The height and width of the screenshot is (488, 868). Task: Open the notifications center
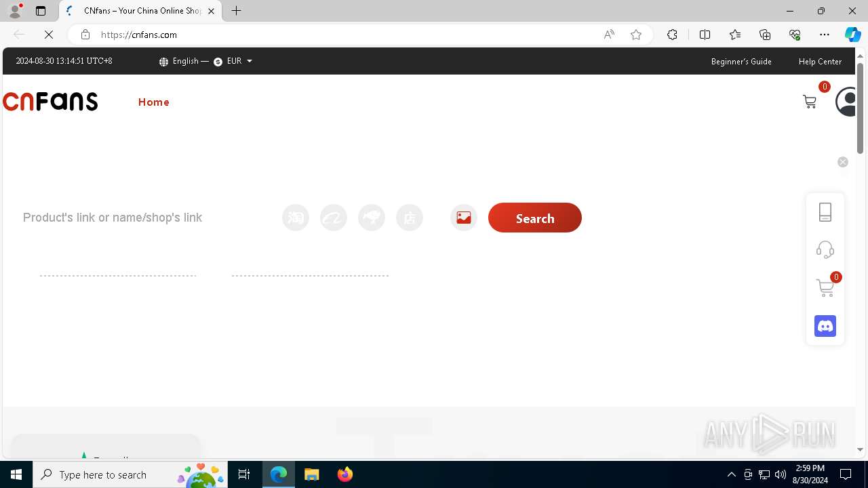[846, 474]
